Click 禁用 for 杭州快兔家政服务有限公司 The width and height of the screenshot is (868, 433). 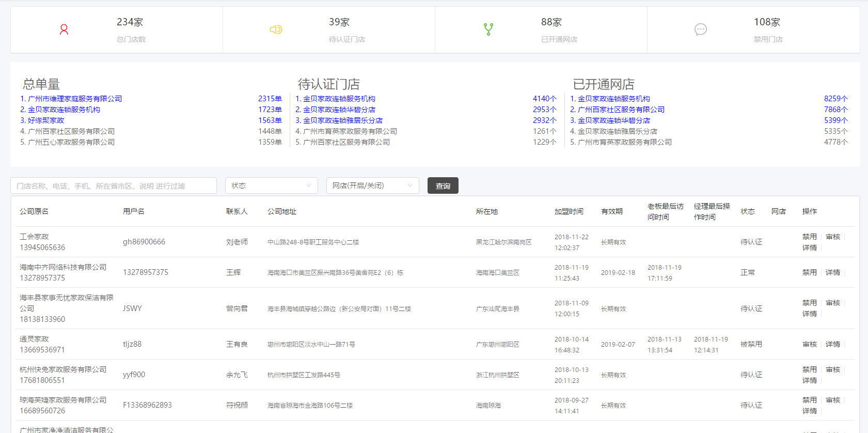coord(810,369)
